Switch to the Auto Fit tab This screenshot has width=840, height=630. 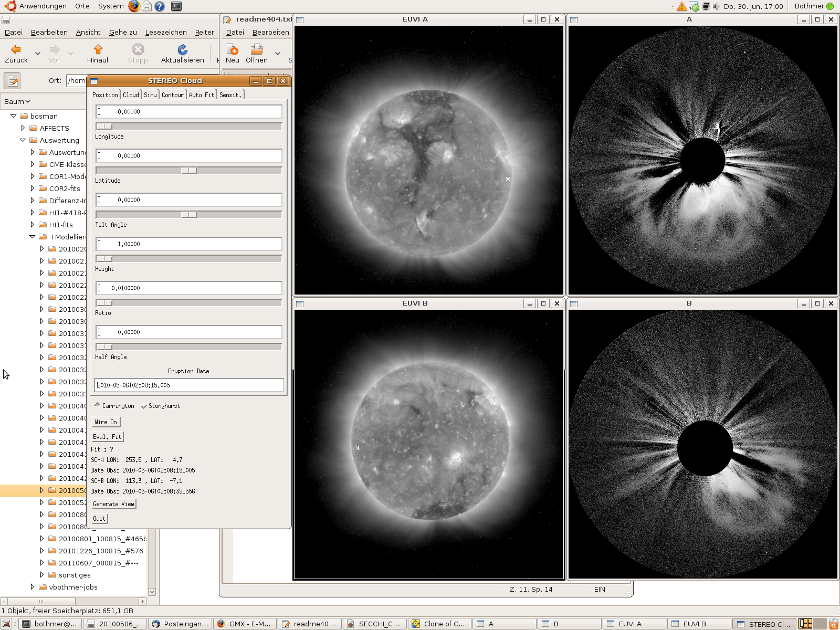[x=201, y=95]
